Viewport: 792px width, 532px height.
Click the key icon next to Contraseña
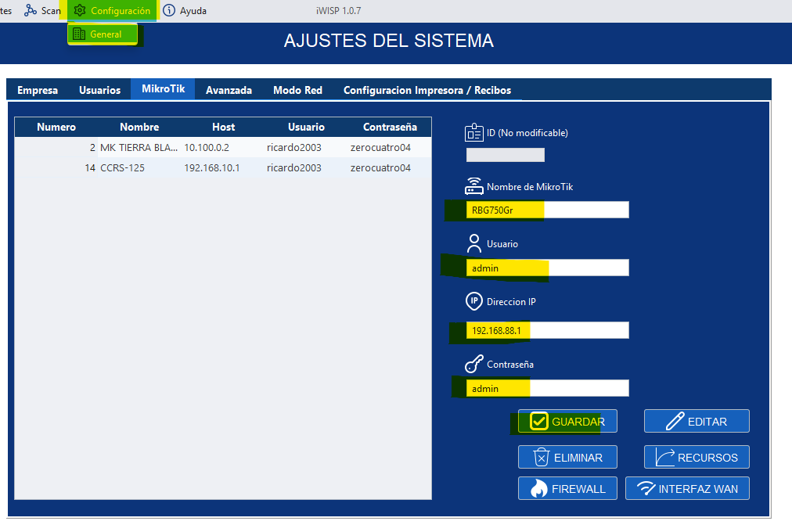click(473, 363)
